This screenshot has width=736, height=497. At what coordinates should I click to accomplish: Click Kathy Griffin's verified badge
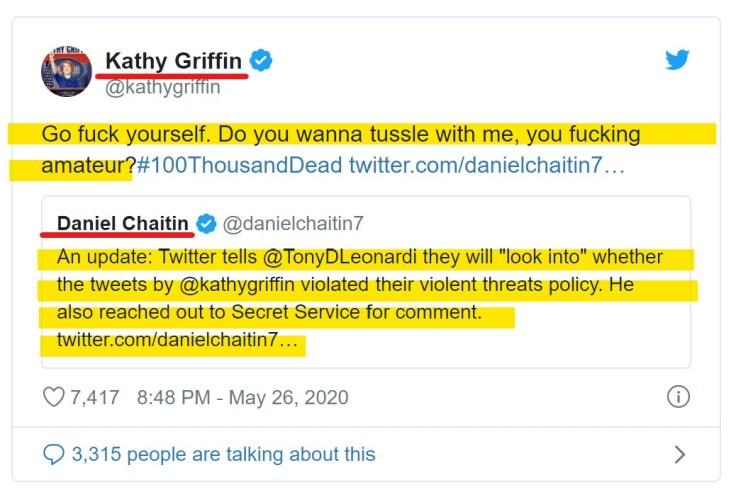click(x=261, y=61)
